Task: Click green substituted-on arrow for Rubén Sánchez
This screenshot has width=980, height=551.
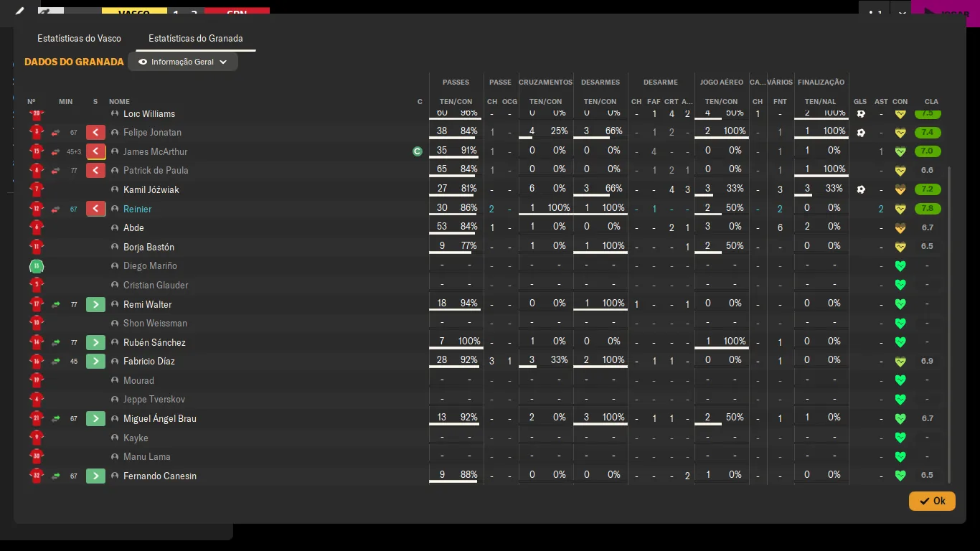Action: coord(95,342)
